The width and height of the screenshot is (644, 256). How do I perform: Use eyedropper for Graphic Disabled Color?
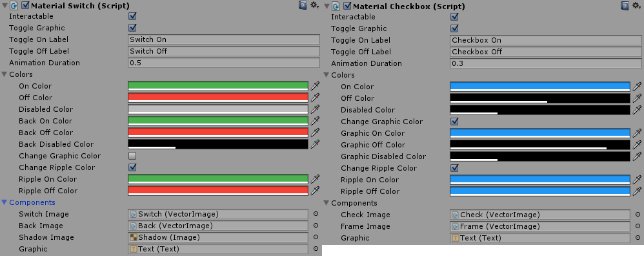coord(637,156)
